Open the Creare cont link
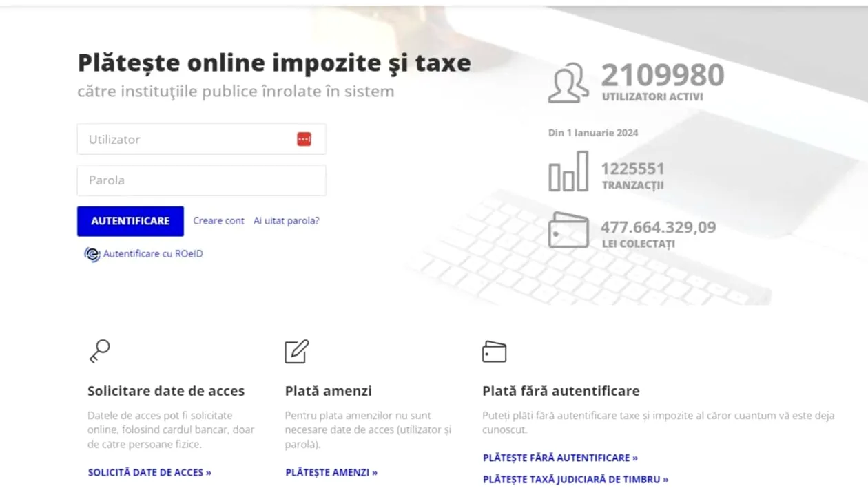 [x=218, y=220]
